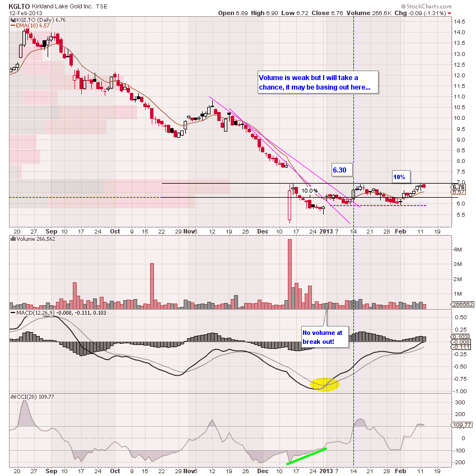Click the 109.77 tag on CCI axis
This screenshot has height=476, width=476.
[x=462, y=424]
